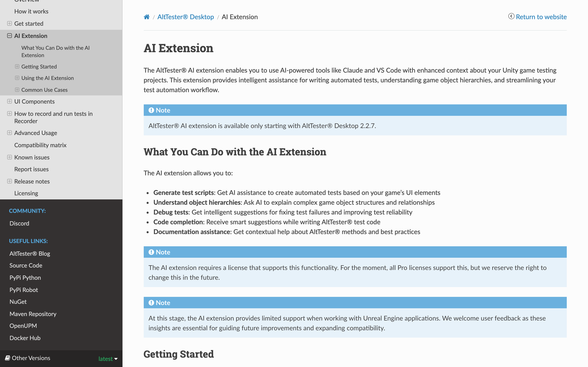Click plus icon beside Release notes
The height and width of the screenshot is (367, 588).
point(9,181)
